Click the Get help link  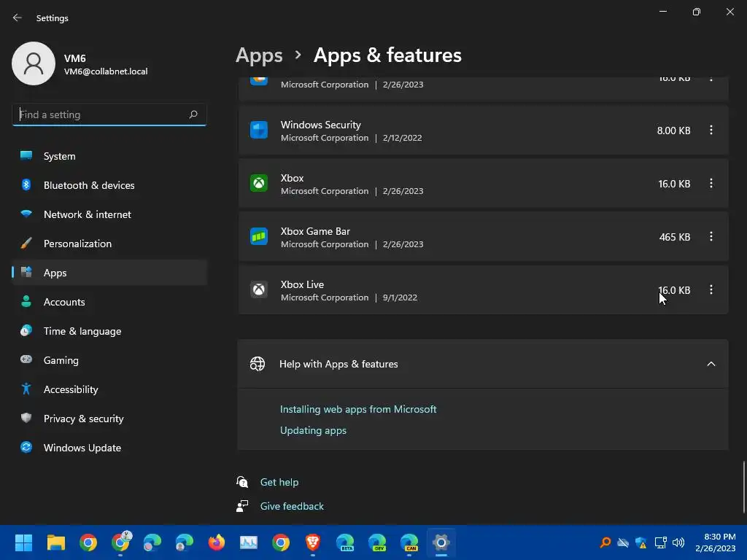[279, 482]
